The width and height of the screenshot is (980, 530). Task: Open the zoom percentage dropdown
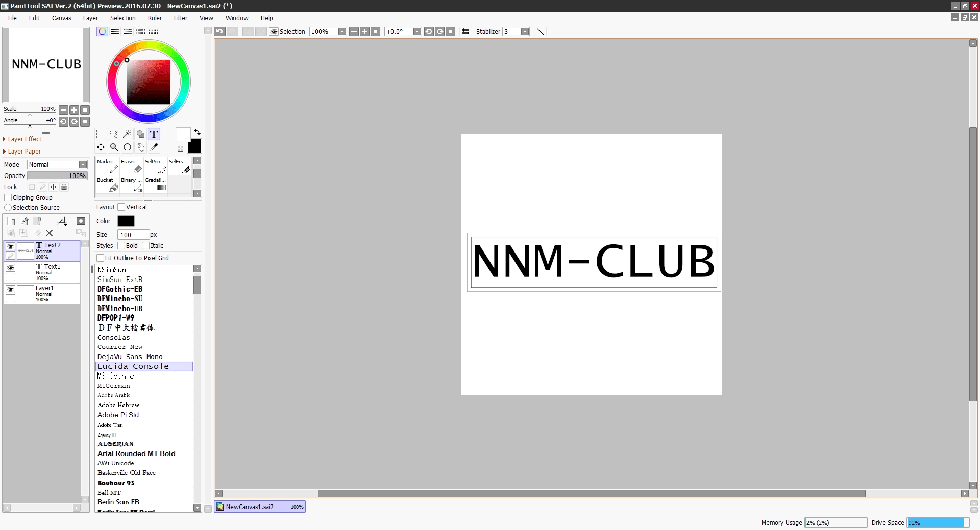(342, 32)
